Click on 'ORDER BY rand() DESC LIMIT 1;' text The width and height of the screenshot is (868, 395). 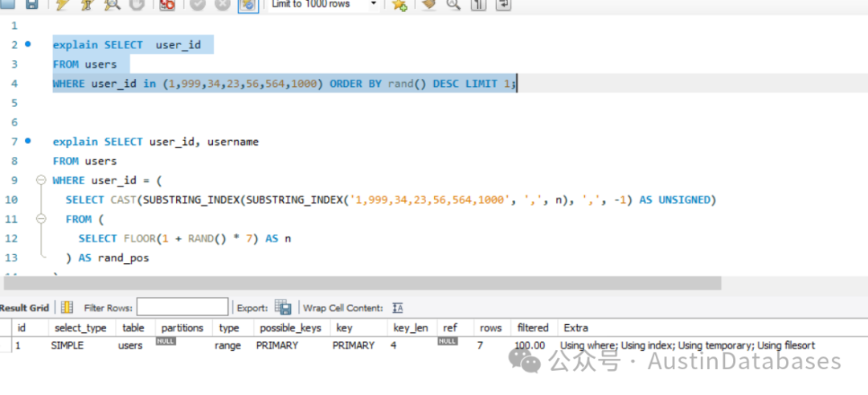coord(423,84)
